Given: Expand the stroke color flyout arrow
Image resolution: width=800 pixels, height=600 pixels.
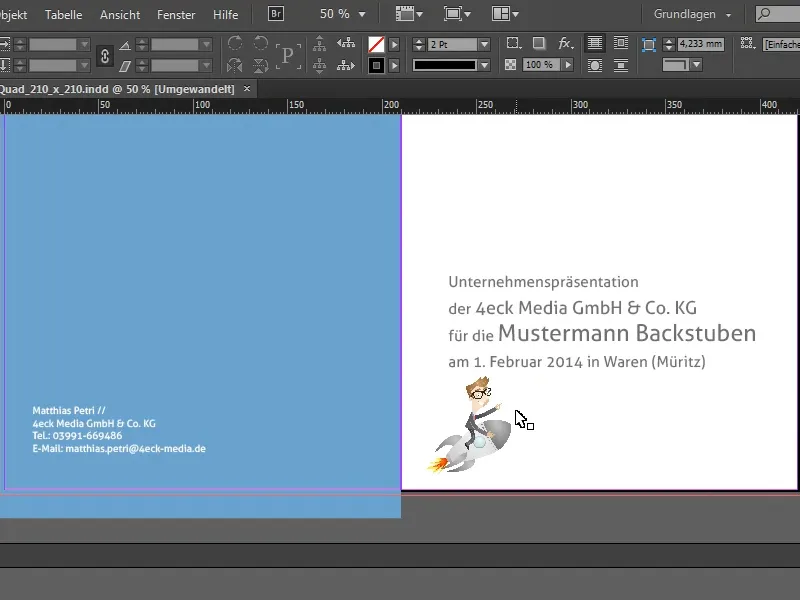Looking at the screenshot, I should point(394,65).
